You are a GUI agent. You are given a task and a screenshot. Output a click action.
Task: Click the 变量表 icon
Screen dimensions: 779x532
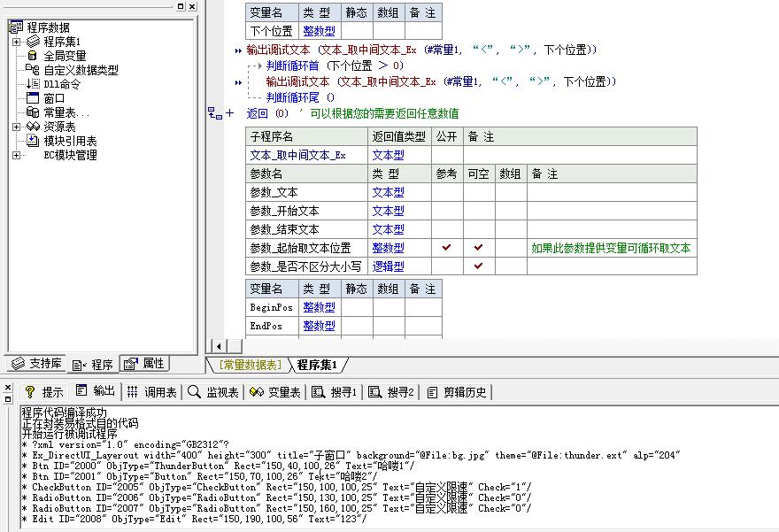click(257, 392)
